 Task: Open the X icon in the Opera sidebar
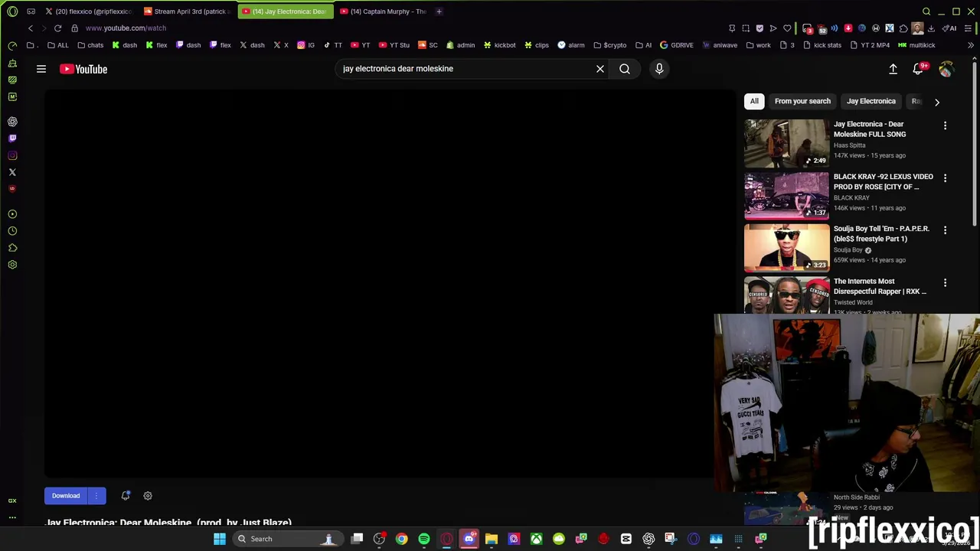tap(12, 172)
